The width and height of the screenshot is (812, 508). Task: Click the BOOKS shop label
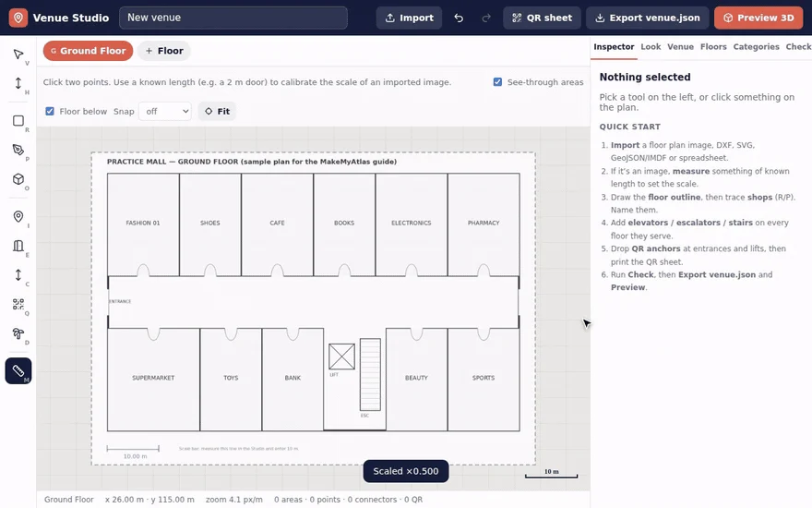click(x=344, y=223)
